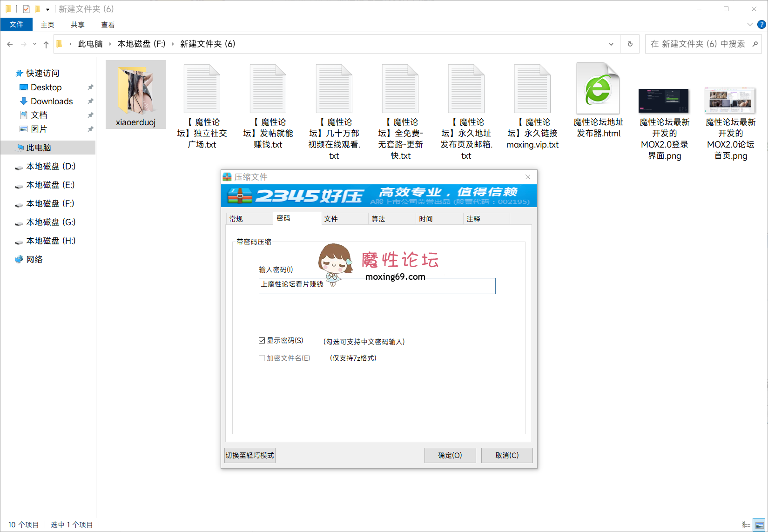Viewport: 768px width, 532px height.
Task: Switch to the 算法 tab
Action: pyautogui.click(x=393, y=219)
